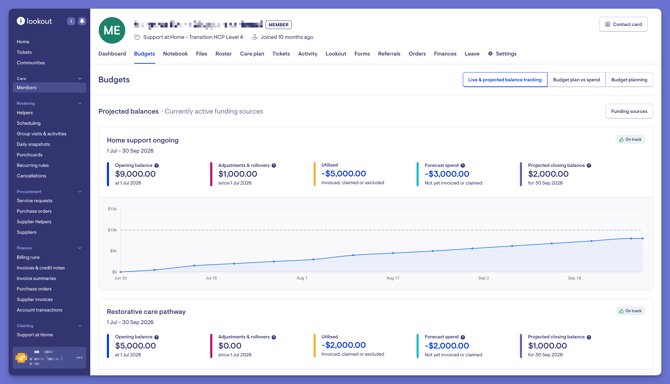Collapse the Care sidebar section
Image resolution: width=670 pixels, height=384 pixels.
(x=79, y=79)
